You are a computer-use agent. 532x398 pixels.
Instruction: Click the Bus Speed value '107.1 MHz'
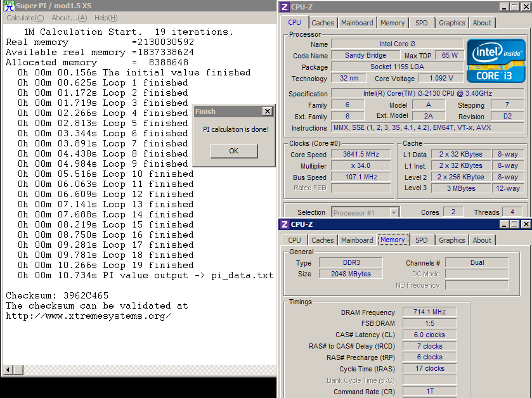361,177
